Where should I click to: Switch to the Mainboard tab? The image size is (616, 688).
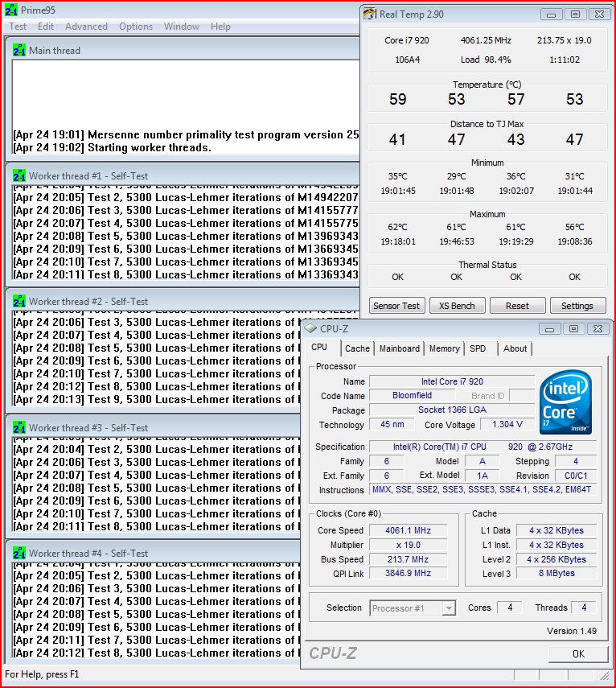pyautogui.click(x=400, y=348)
